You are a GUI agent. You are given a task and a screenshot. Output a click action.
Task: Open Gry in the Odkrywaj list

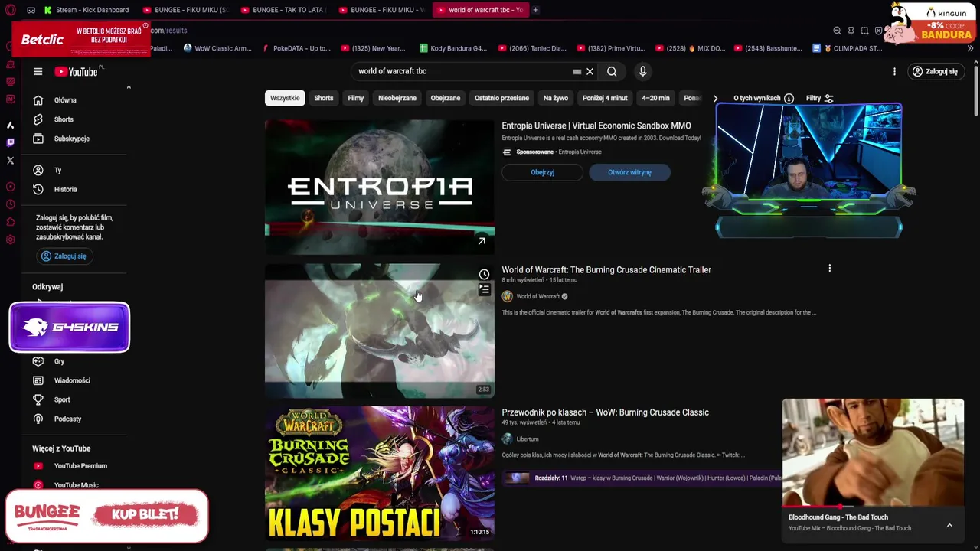click(59, 361)
